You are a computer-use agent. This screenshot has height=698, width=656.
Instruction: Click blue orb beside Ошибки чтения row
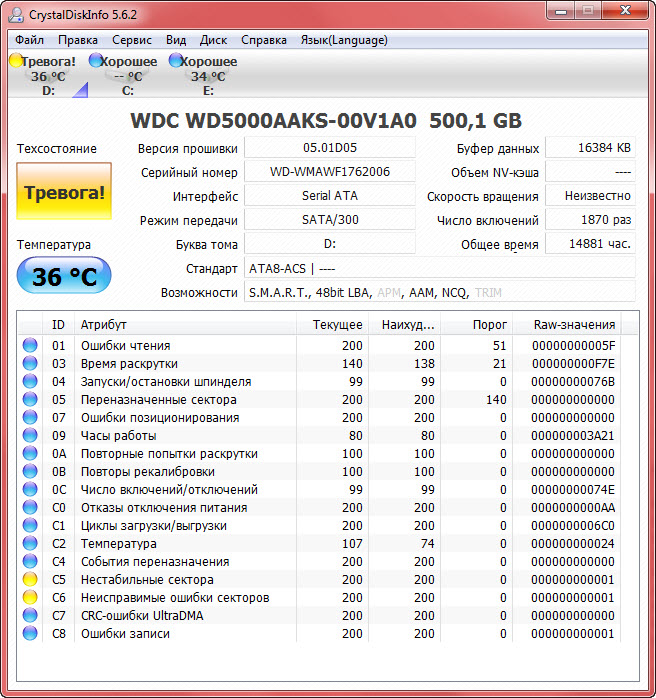pos(29,346)
